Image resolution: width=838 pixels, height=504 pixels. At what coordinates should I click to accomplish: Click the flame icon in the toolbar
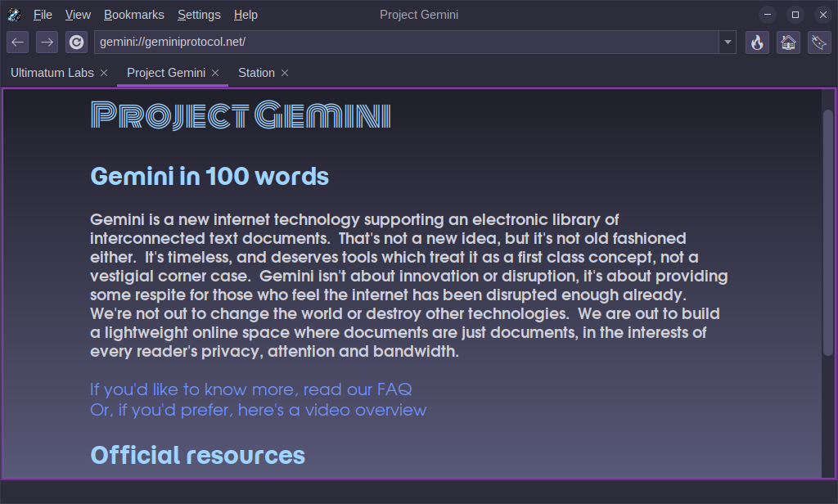pos(757,42)
